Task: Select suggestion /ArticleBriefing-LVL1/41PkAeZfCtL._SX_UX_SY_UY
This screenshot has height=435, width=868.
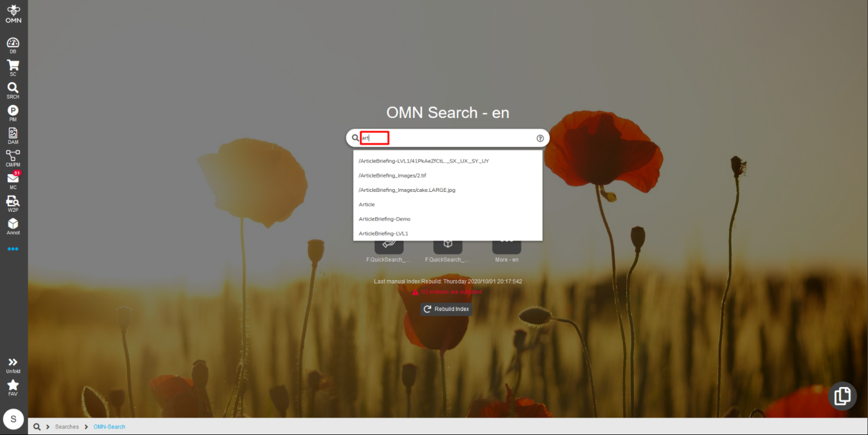Action: (x=448, y=161)
